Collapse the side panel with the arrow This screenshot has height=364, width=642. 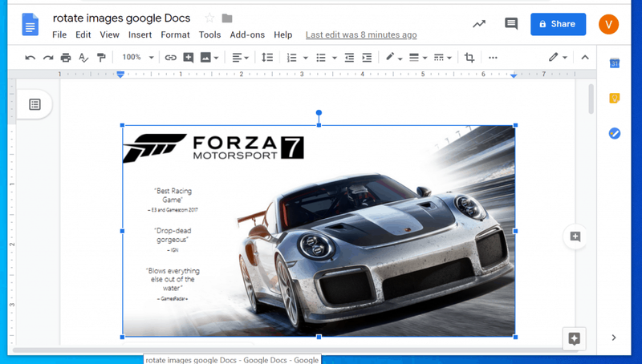click(x=614, y=338)
